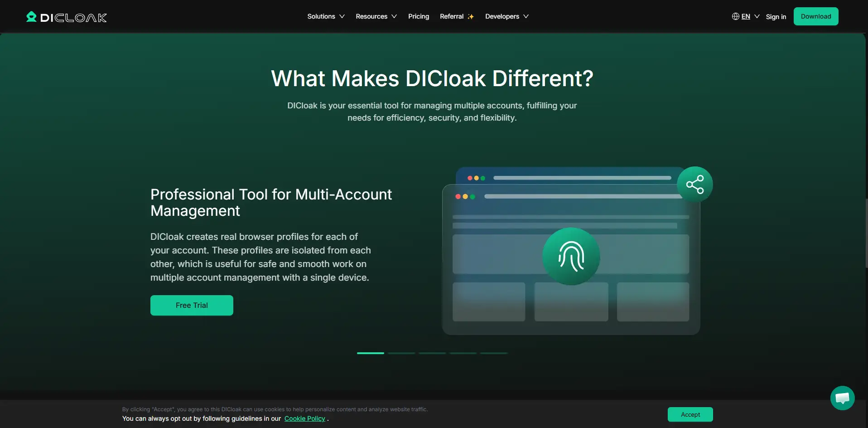
Task: Go to the Pricing page
Action: pos(418,16)
